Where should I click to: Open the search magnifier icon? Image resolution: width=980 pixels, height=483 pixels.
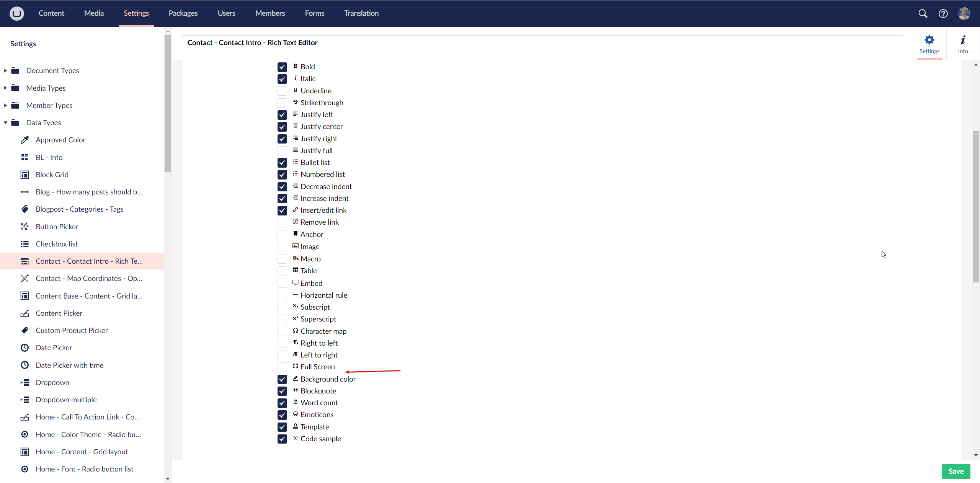pos(923,13)
